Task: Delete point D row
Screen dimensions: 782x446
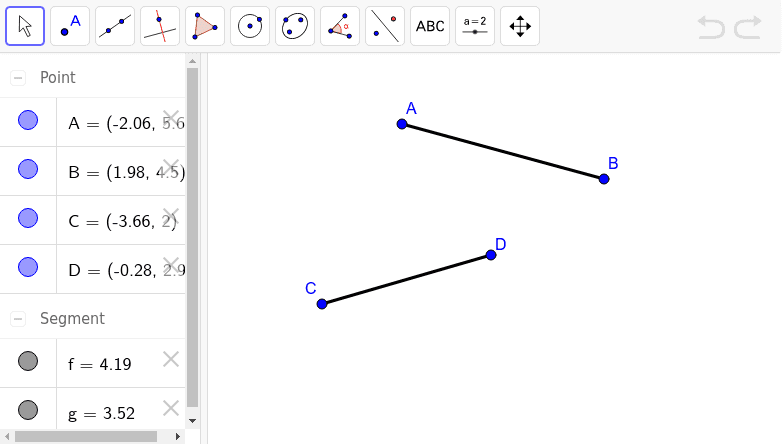Action: coord(171,265)
